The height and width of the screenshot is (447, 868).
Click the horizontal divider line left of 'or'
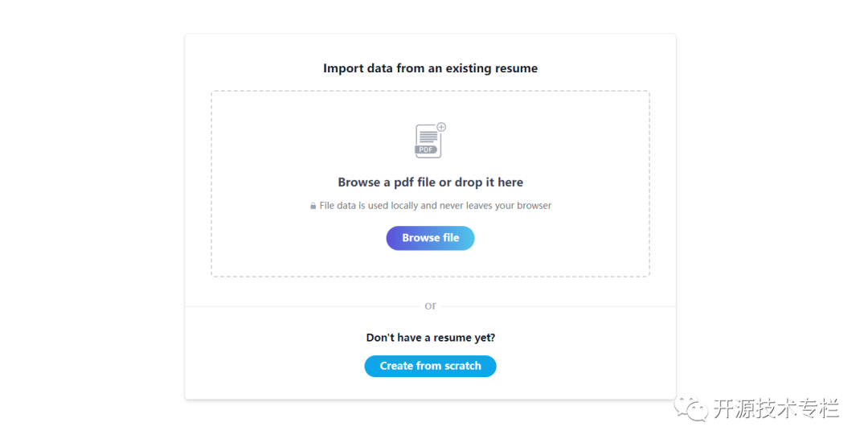(x=303, y=306)
